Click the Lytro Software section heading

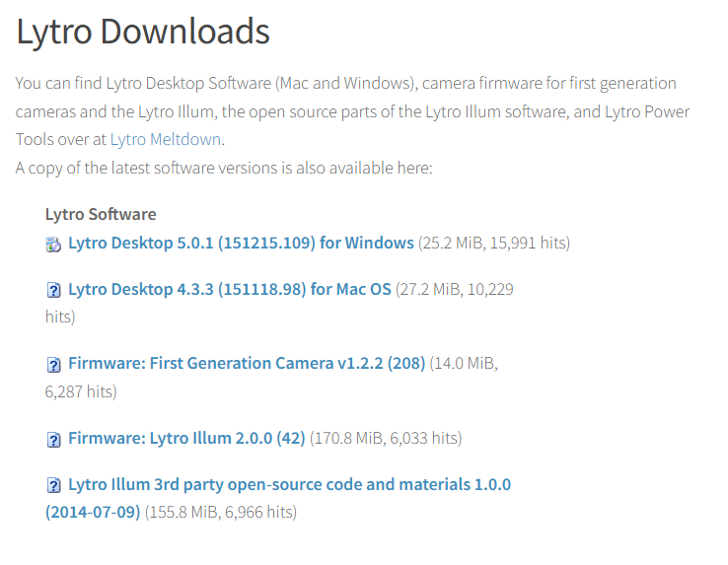coord(101,215)
